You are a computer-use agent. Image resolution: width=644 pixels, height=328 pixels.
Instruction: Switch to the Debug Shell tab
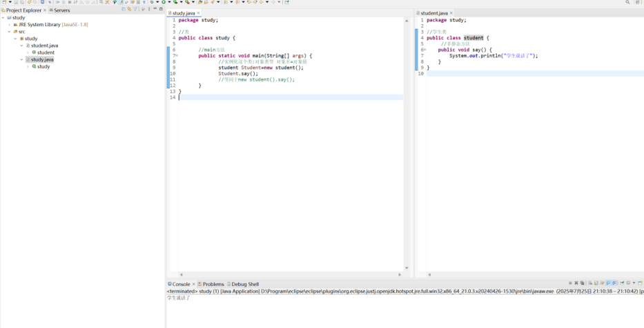pyautogui.click(x=243, y=284)
